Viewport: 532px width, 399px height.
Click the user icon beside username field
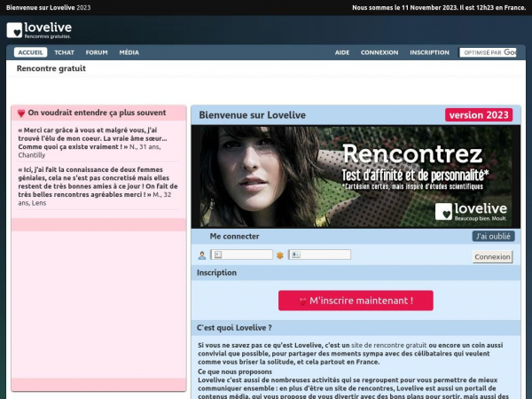[202, 255]
